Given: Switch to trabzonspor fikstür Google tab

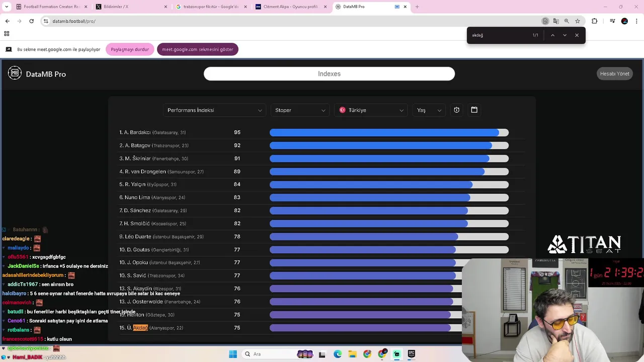Looking at the screenshot, I should tap(210, 7).
